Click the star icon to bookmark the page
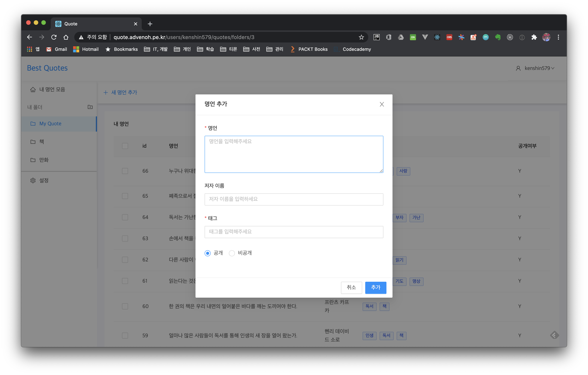Screen dimensions: 588x375 click(x=361, y=37)
